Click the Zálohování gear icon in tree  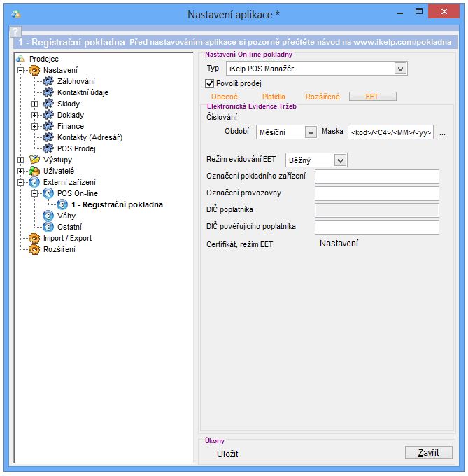(x=48, y=81)
